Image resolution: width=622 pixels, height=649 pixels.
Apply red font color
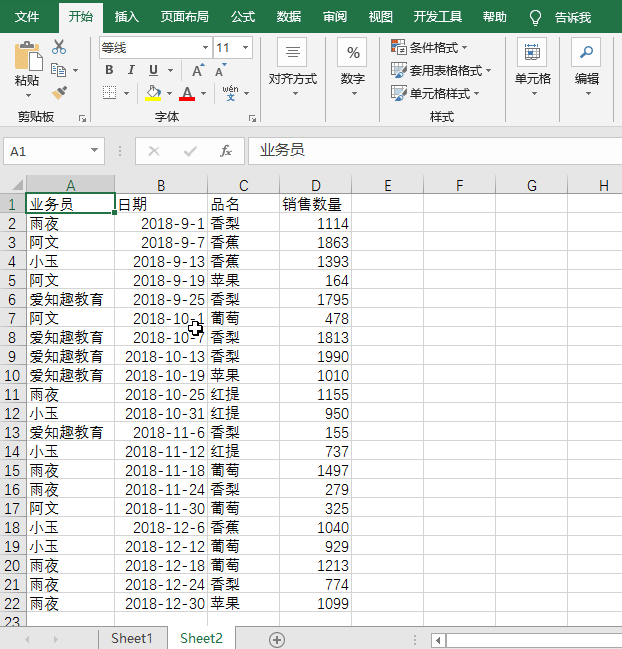[x=187, y=93]
